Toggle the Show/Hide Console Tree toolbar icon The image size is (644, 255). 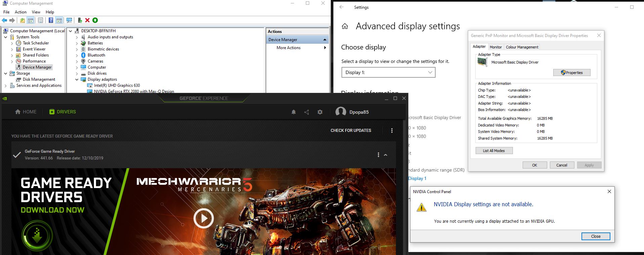pos(31,20)
